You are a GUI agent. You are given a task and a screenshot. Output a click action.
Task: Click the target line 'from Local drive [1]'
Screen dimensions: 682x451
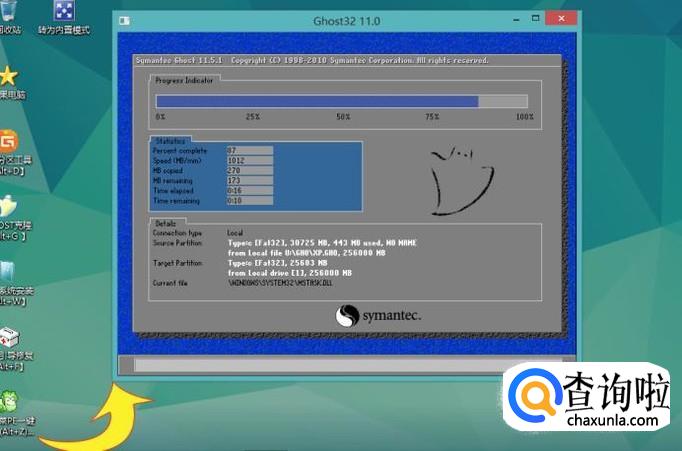coord(290,273)
